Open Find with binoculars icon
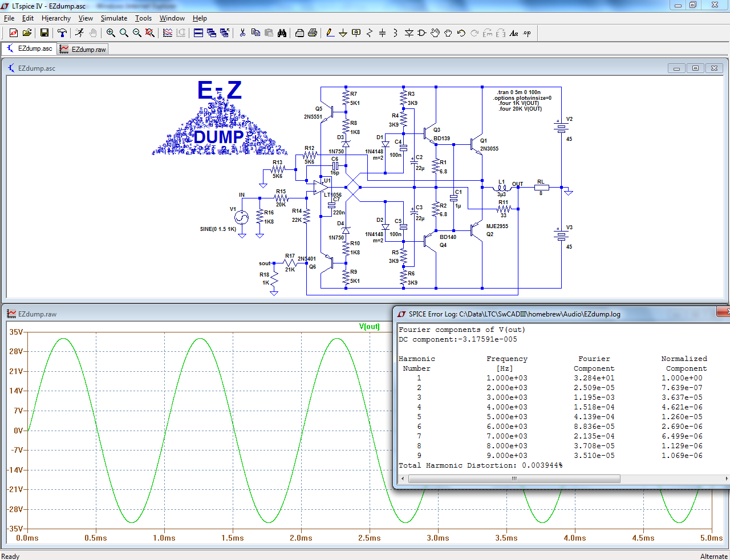 coord(282,33)
